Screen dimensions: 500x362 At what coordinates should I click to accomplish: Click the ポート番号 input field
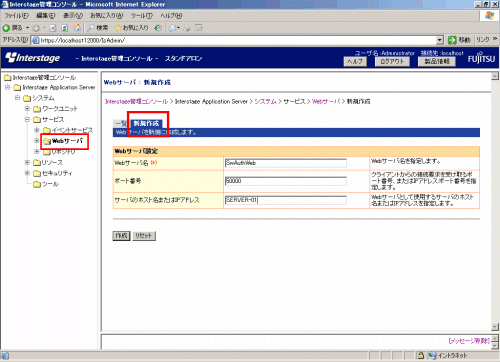(286, 181)
